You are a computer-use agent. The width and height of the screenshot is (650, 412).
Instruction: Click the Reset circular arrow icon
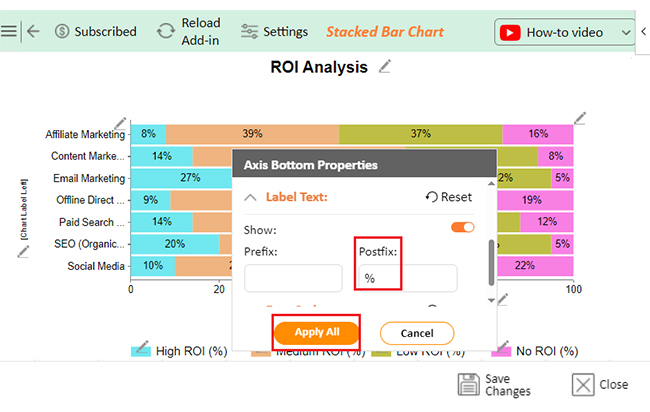432,197
